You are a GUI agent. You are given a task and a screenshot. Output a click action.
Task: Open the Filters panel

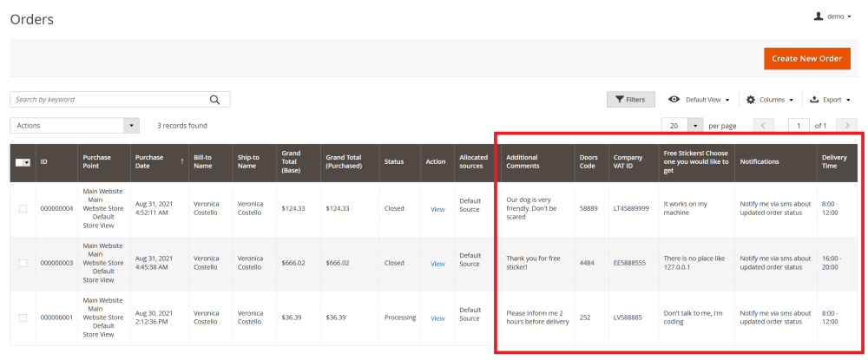tap(630, 100)
